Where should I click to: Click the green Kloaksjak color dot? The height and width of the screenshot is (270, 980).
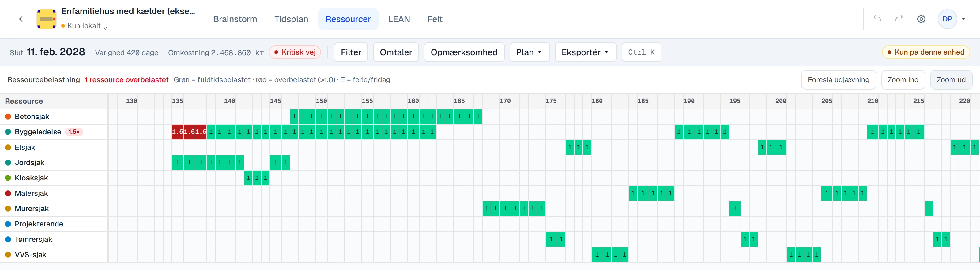click(x=8, y=178)
